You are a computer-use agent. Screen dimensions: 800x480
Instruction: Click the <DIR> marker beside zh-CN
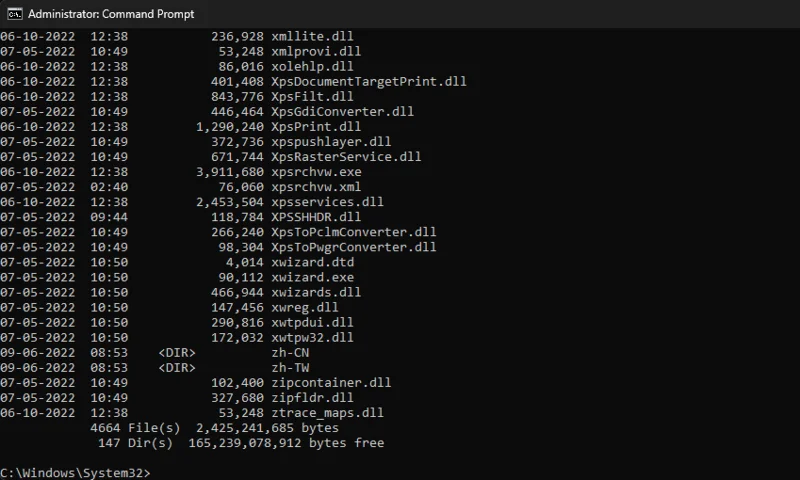click(x=177, y=352)
